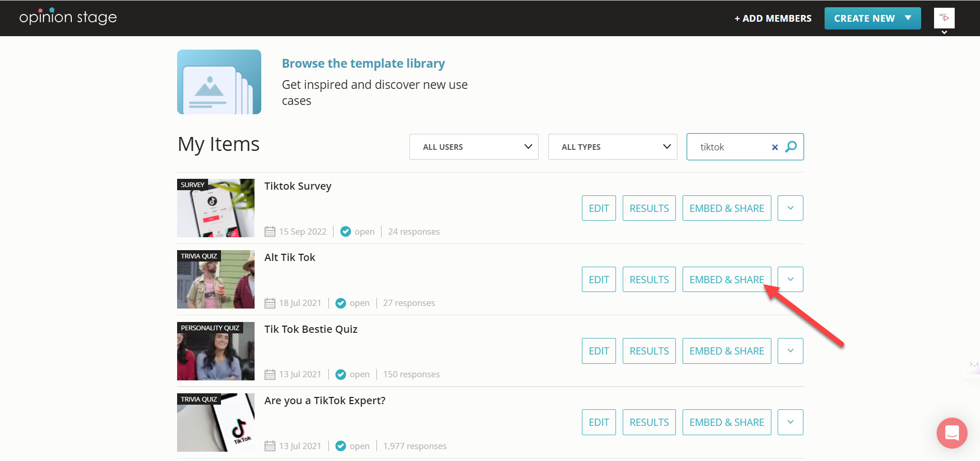Edit the Tiktok Survey item

598,208
